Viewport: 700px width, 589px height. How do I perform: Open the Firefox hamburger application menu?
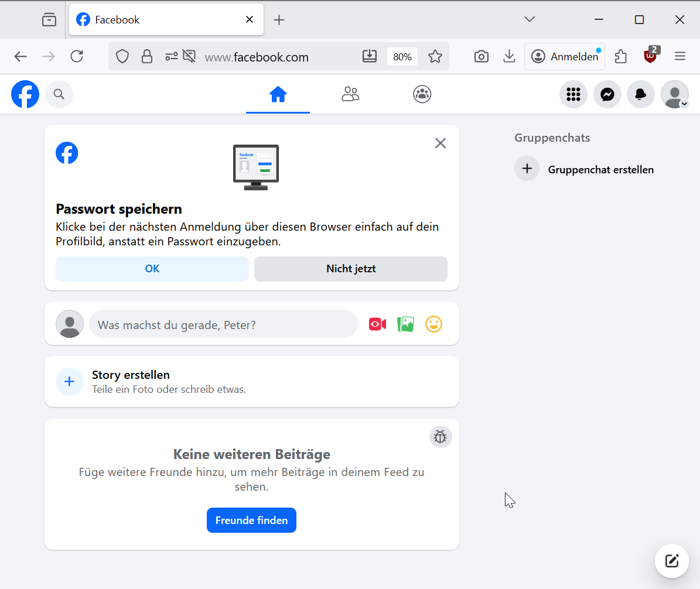pos(679,56)
